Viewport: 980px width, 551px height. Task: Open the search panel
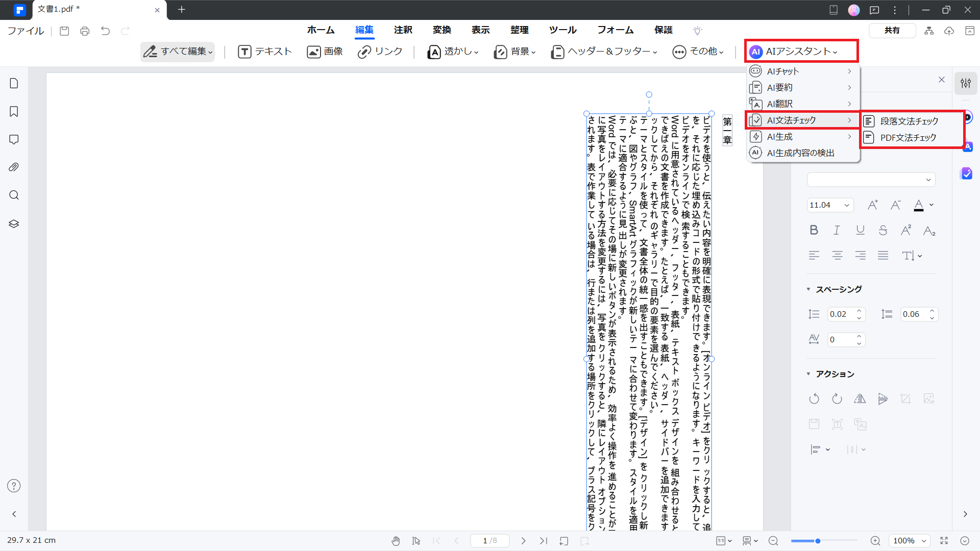pos(14,195)
